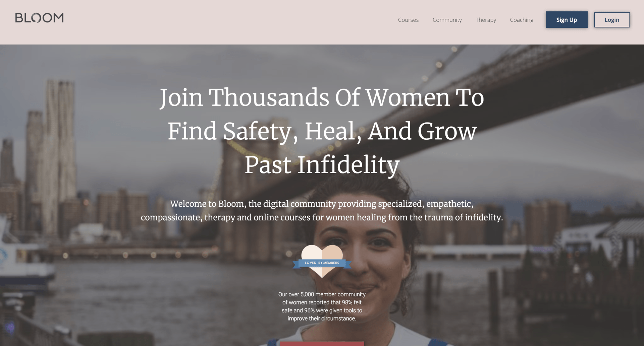
Task: Click the red button at the bottom edge
Action: click(x=322, y=344)
